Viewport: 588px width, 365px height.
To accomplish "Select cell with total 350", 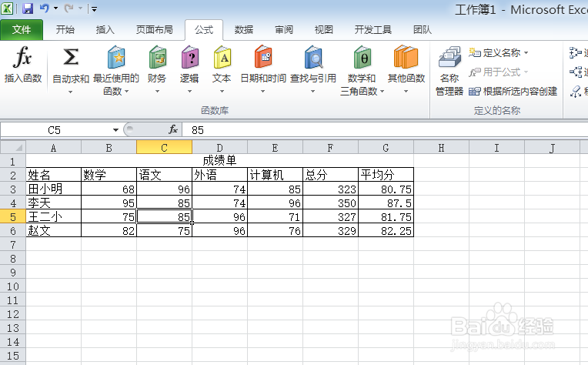I will pyautogui.click(x=330, y=203).
